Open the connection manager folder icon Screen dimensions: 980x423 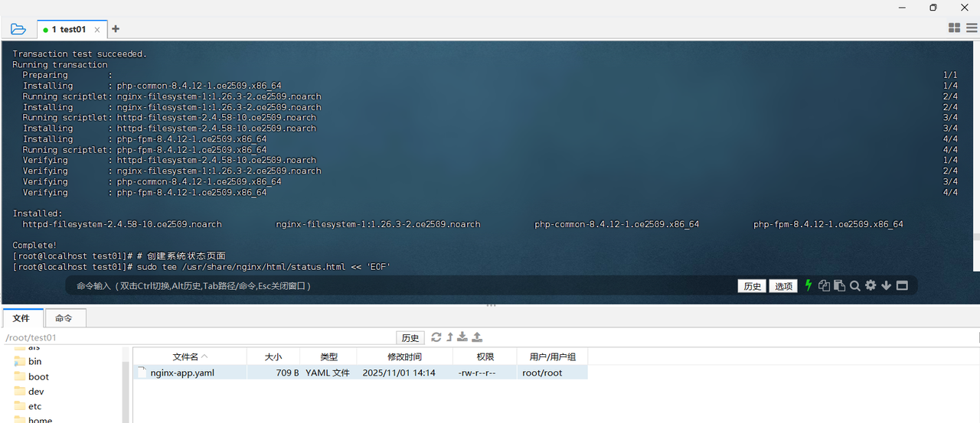tap(18, 29)
